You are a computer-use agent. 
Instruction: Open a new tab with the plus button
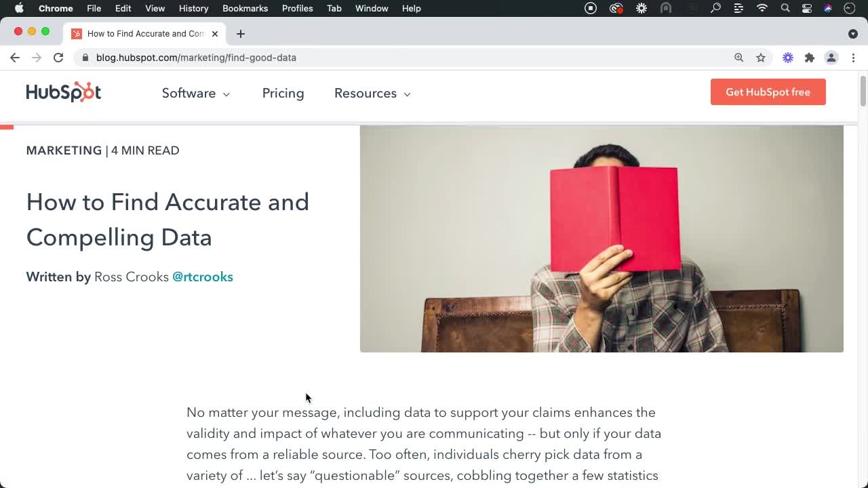[241, 33]
